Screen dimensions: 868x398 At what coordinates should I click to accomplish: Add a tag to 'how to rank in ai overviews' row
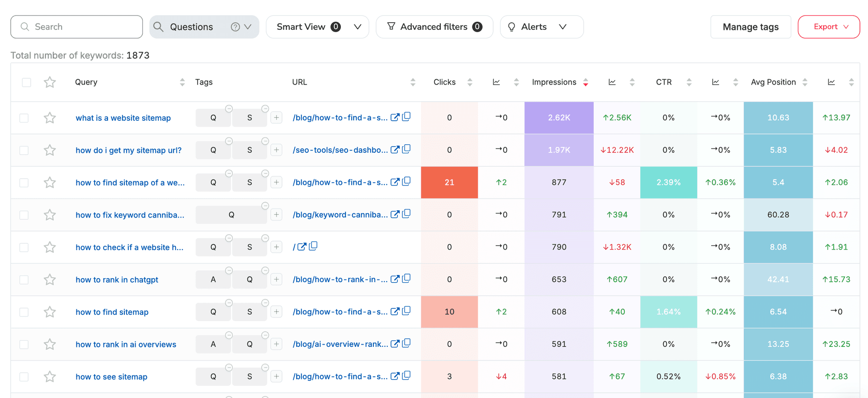click(x=276, y=344)
